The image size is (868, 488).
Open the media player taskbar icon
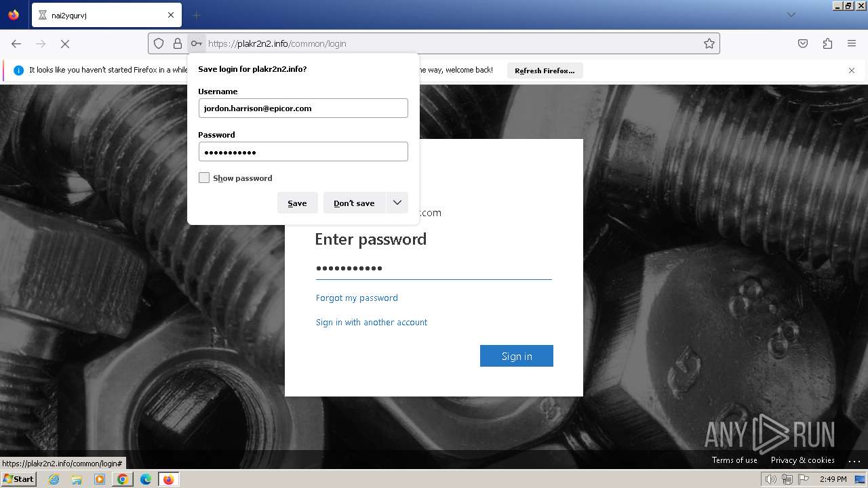coord(100,479)
